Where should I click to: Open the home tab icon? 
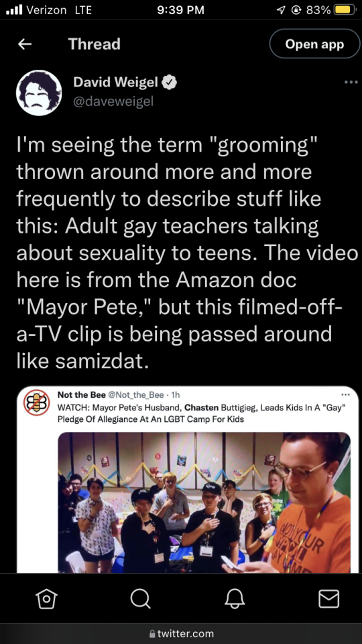[x=46, y=598]
